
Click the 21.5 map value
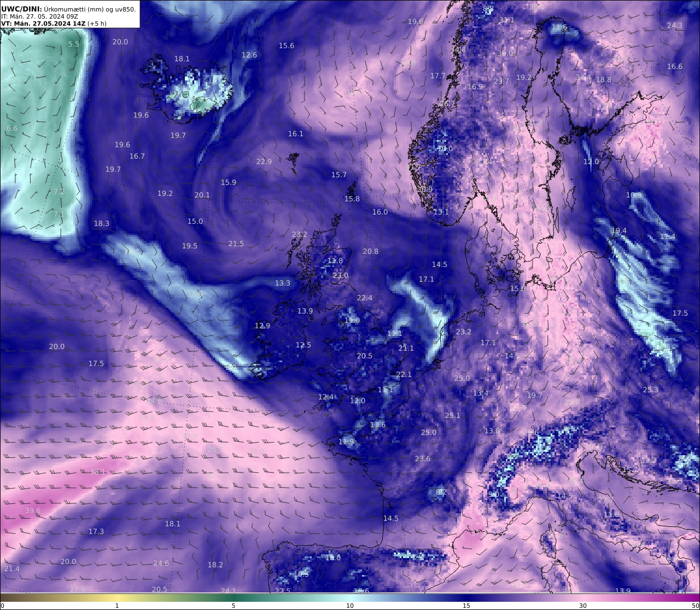point(236,243)
